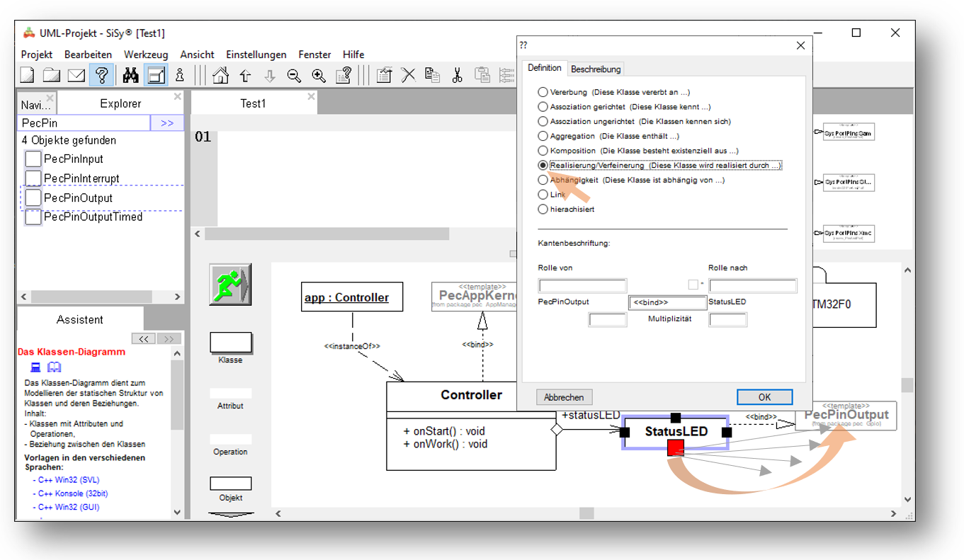The image size is (964, 560).
Task: Expand the shape palette with bottom arrow
Action: pos(230,515)
